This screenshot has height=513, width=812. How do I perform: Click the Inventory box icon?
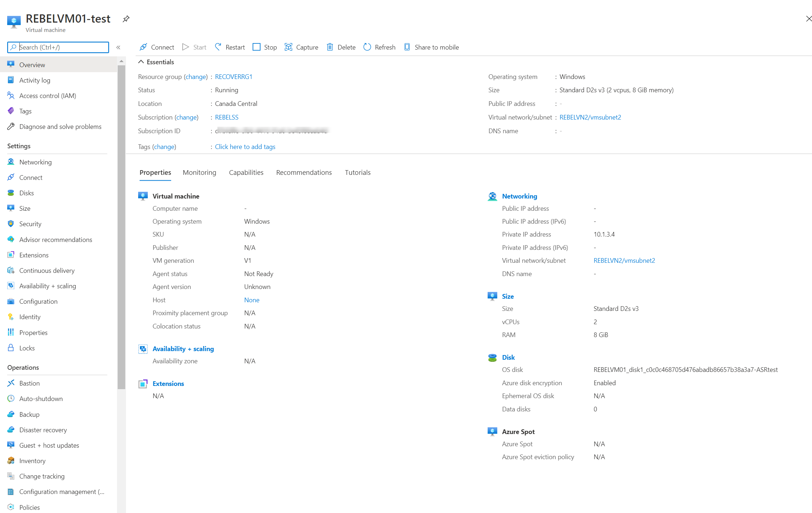point(11,461)
